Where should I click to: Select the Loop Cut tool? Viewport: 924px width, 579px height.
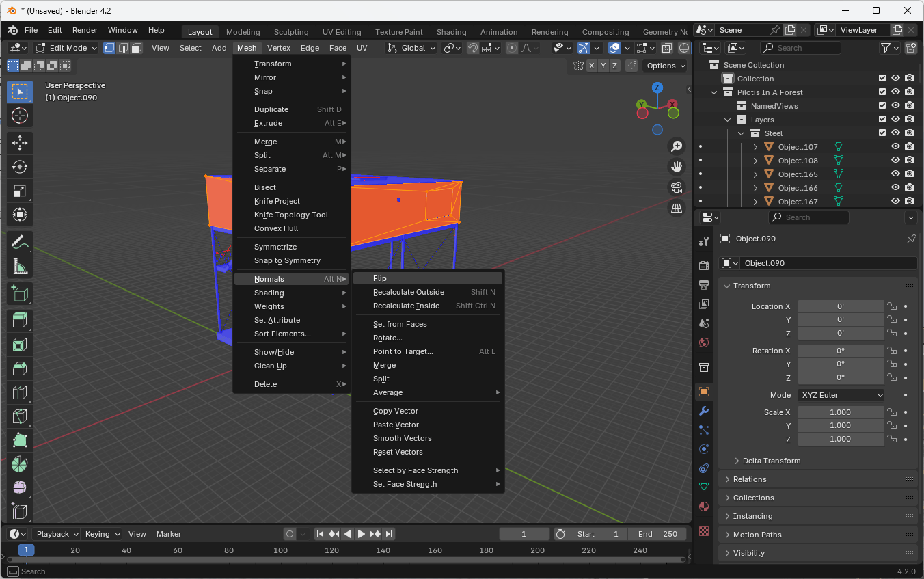(20, 392)
